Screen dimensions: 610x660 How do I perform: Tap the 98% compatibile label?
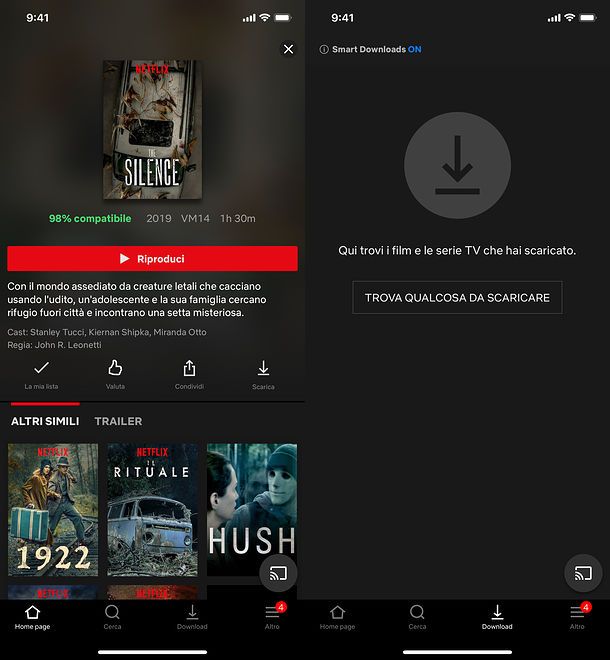(90, 218)
